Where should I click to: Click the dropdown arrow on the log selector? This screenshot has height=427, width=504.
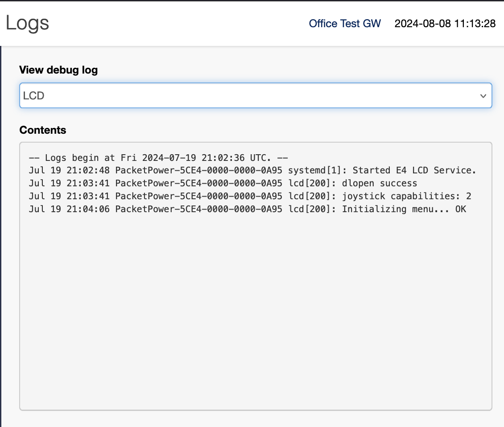click(483, 95)
